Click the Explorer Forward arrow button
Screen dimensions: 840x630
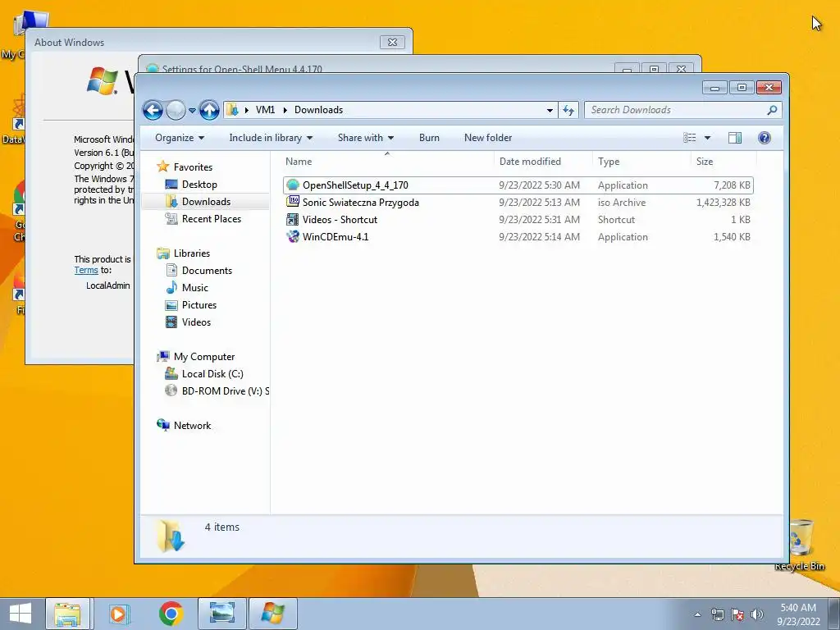point(176,111)
